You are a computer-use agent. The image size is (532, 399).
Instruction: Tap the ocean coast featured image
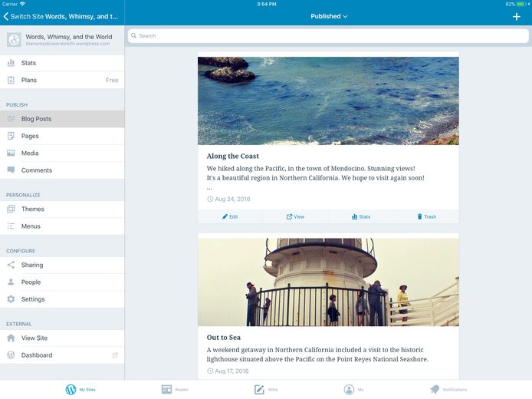point(328,101)
